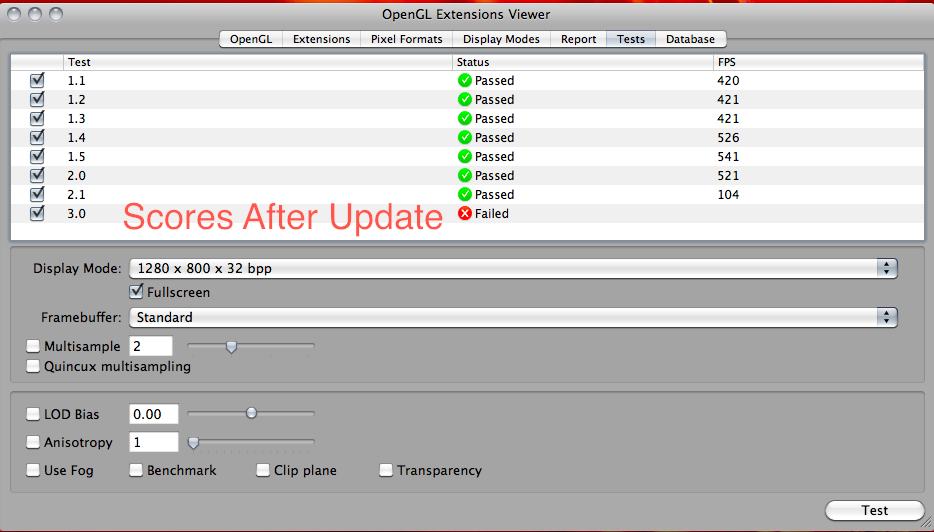Open the Framebuffer dropdown

513,317
